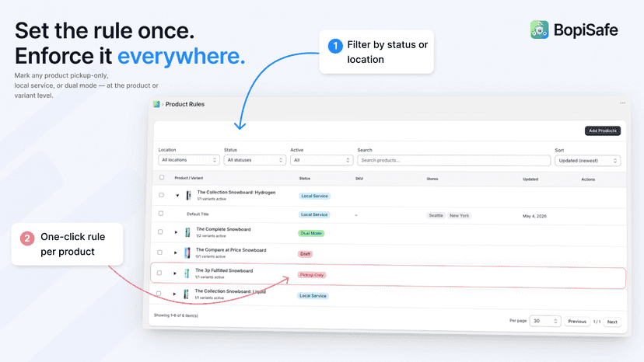Click The 3p Fulfilled Snowboard thumbnail
The width and height of the screenshot is (644, 362).
[x=187, y=273]
